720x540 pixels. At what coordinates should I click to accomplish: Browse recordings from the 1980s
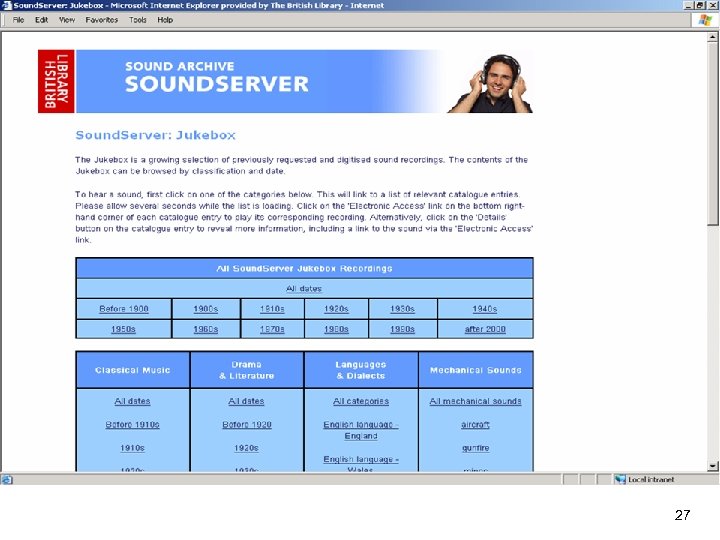point(336,329)
